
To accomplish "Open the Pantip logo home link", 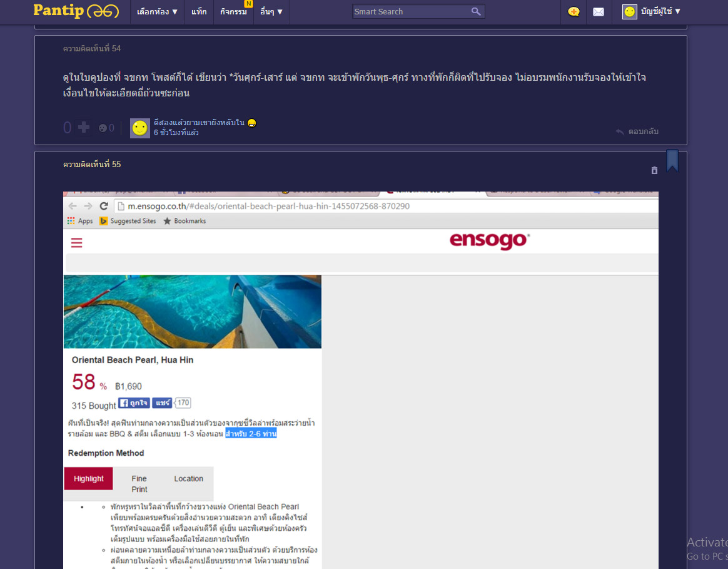I will [x=76, y=11].
